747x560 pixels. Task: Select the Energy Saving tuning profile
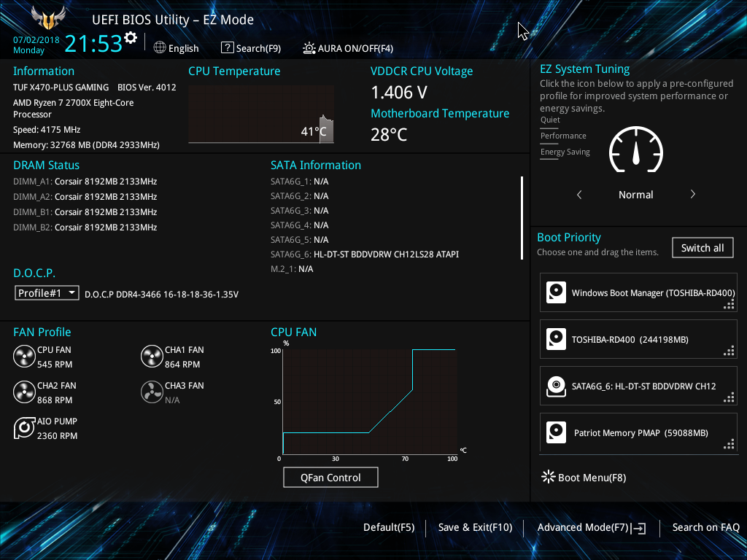565,152
